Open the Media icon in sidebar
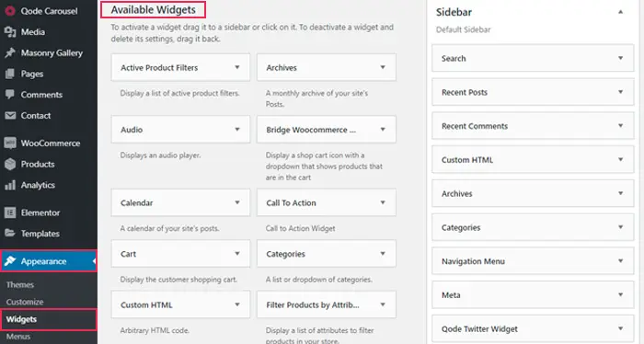The height and width of the screenshot is (344, 644). tap(10, 32)
